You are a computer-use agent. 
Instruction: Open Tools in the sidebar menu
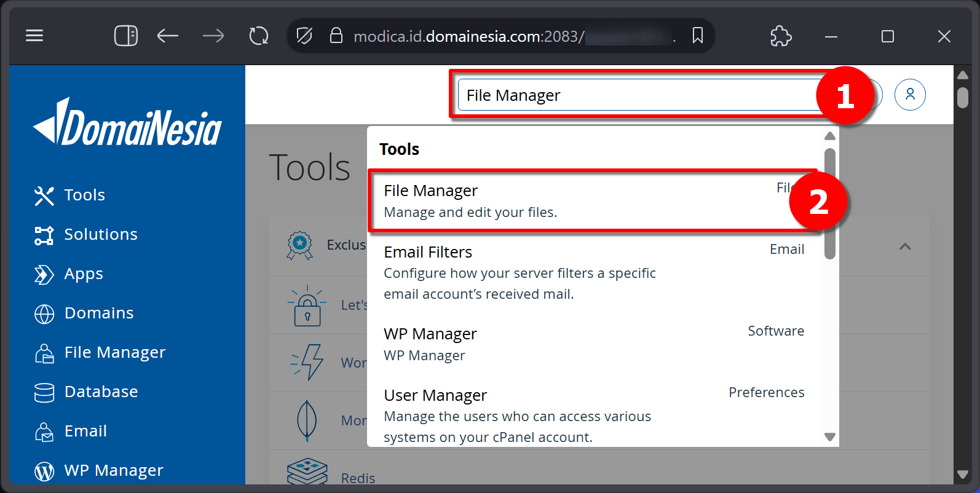click(x=85, y=195)
